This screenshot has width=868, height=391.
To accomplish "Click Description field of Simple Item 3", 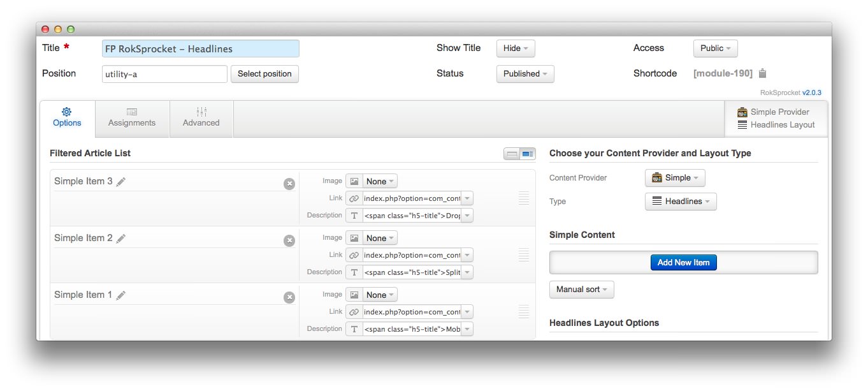I will tap(412, 216).
